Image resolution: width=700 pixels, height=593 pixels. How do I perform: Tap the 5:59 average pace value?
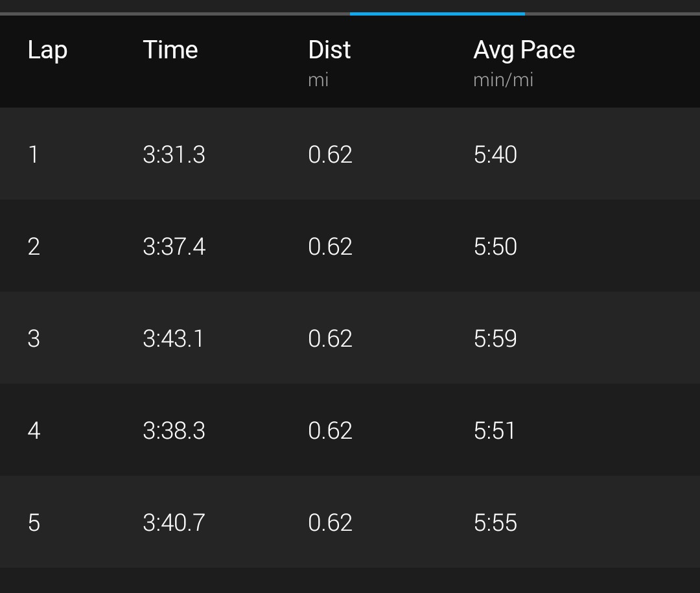click(495, 338)
